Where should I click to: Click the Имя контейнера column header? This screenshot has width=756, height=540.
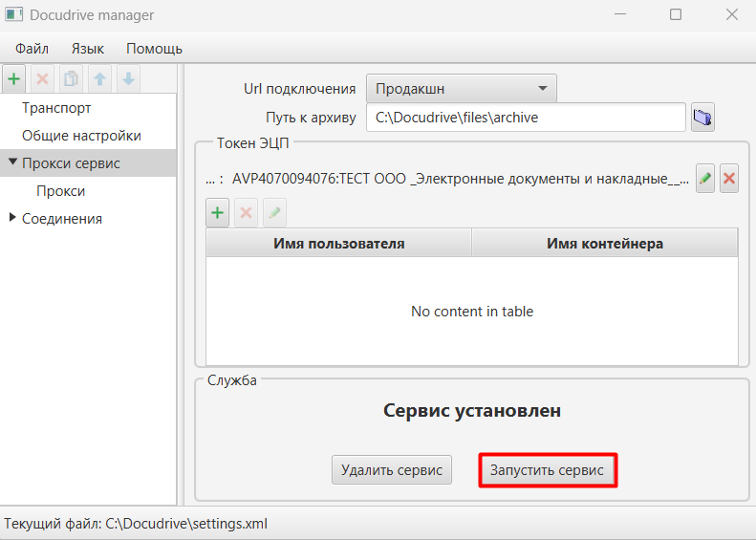point(605,244)
